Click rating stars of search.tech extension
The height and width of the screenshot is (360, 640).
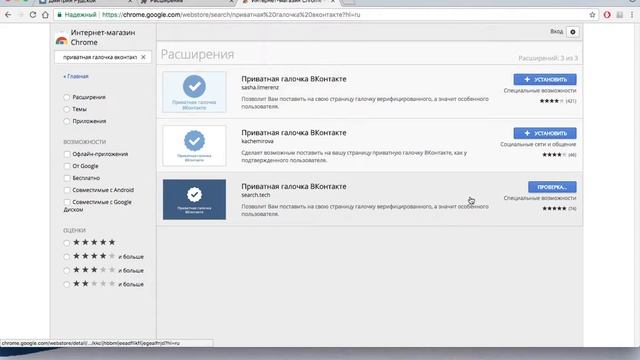[x=554, y=209]
